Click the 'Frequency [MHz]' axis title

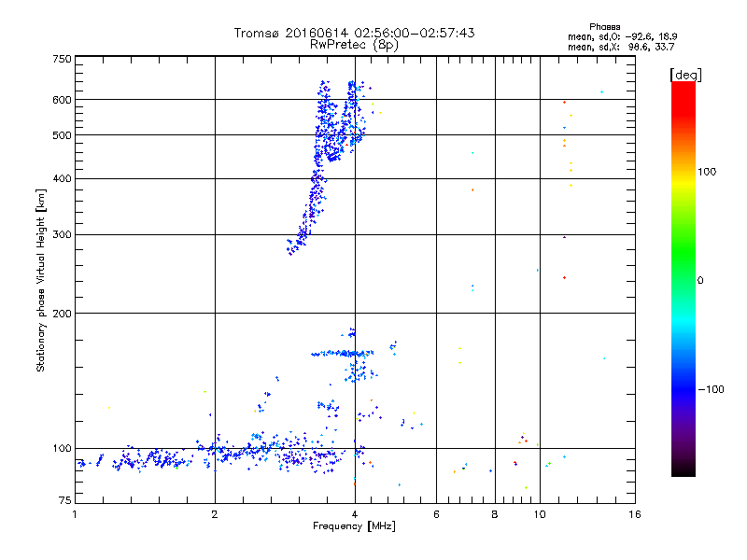(x=354, y=526)
